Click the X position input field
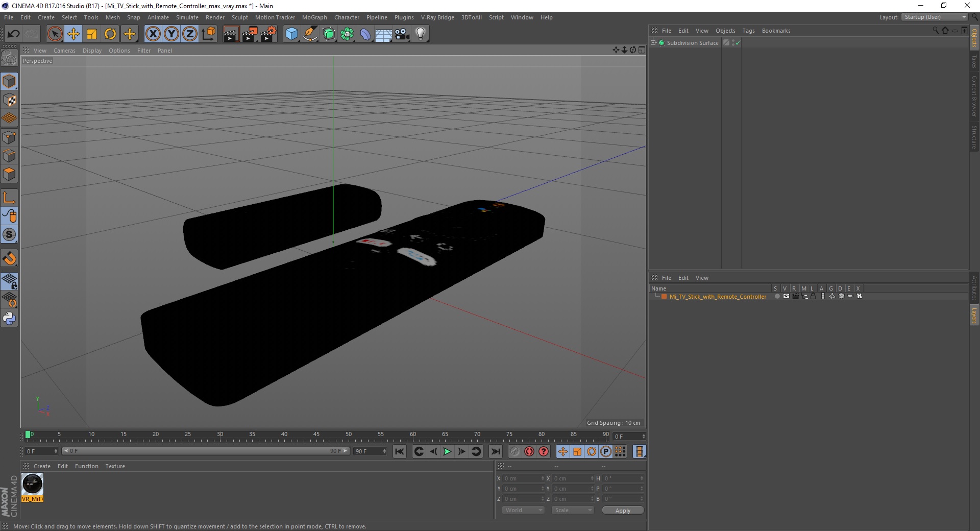This screenshot has width=980, height=531. coord(523,478)
